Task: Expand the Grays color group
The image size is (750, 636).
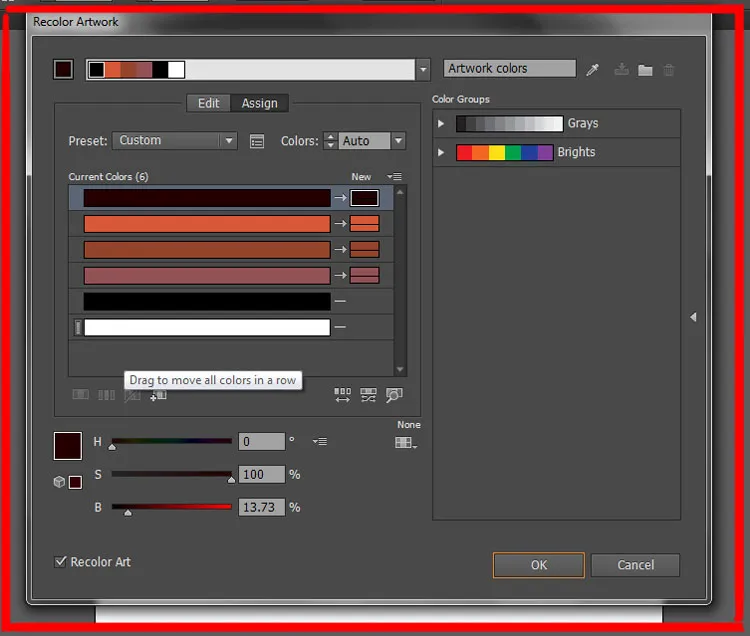Action: tap(441, 124)
